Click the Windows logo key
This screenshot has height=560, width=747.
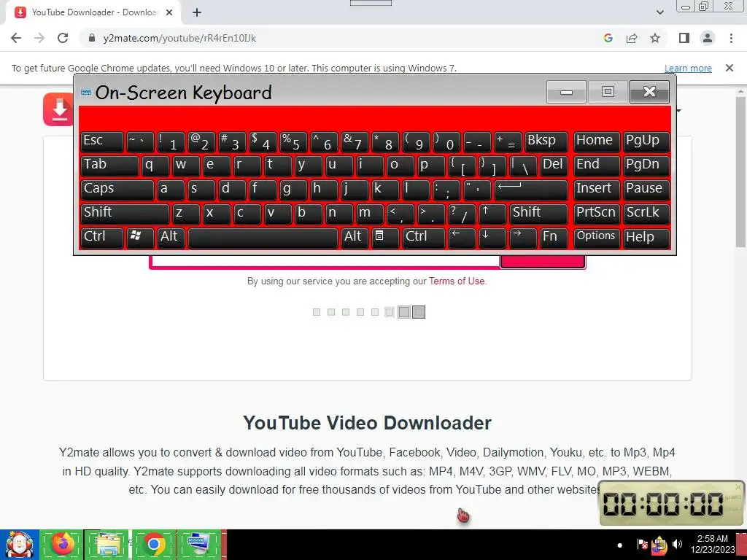click(x=139, y=237)
